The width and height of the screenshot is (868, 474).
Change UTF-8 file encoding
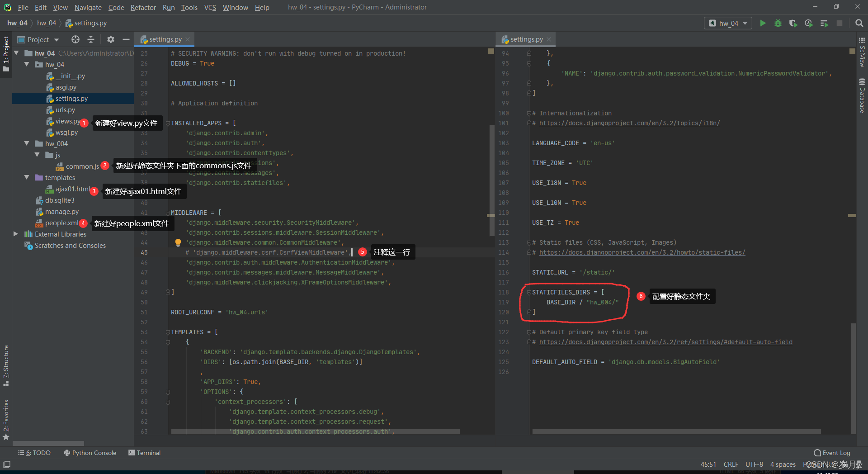[x=754, y=465]
